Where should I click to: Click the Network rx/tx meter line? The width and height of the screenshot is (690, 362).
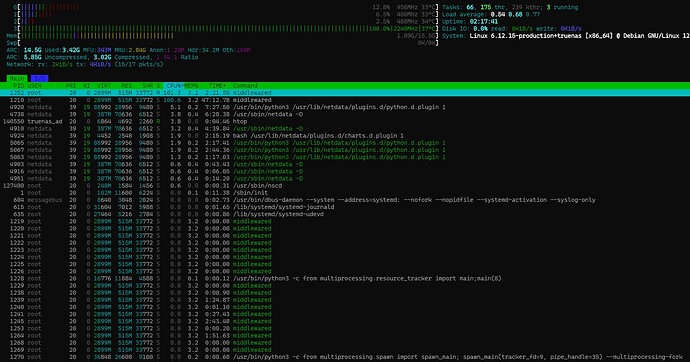pos(84,64)
